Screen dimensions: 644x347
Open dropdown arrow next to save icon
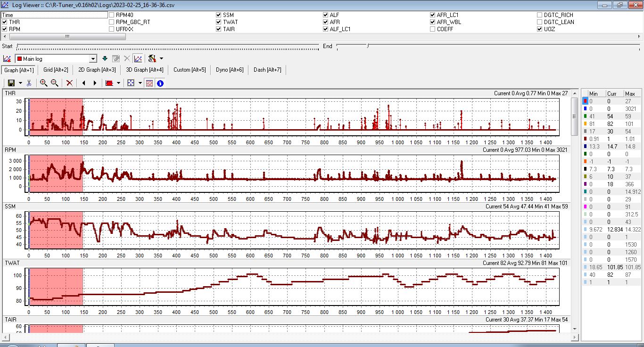click(20, 83)
